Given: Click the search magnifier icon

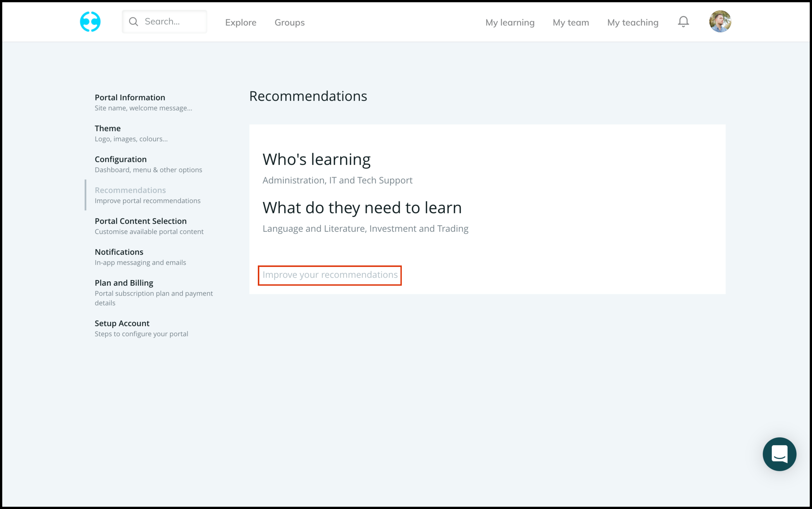Looking at the screenshot, I should point(134,22).
